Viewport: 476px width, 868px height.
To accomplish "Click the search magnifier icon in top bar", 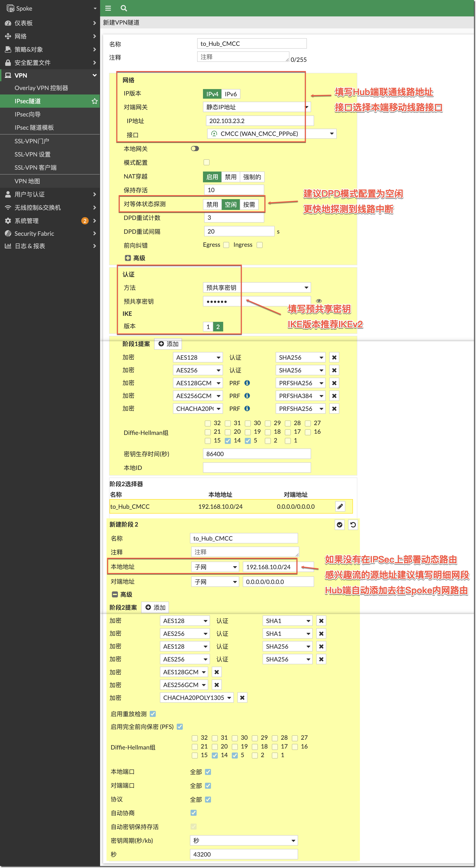I will (124, 8).
